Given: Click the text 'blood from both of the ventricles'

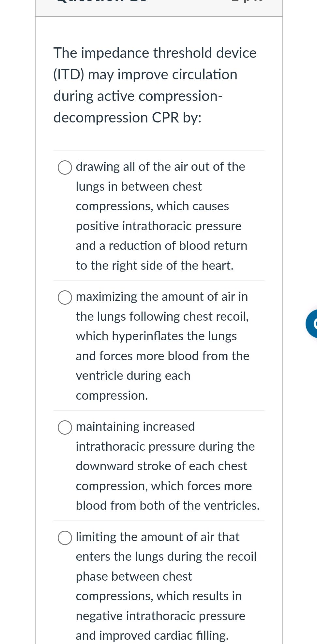Looking at the screenshot, I should 168,506.
